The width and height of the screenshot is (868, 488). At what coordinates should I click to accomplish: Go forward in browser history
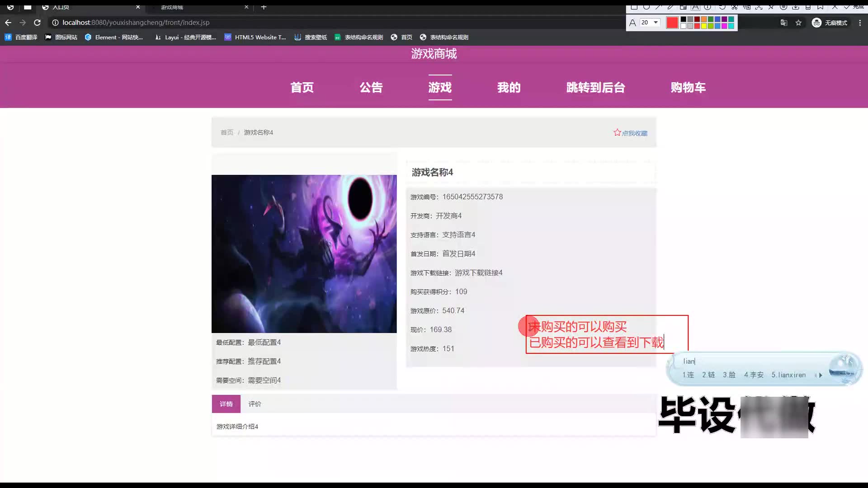point(23,23)
